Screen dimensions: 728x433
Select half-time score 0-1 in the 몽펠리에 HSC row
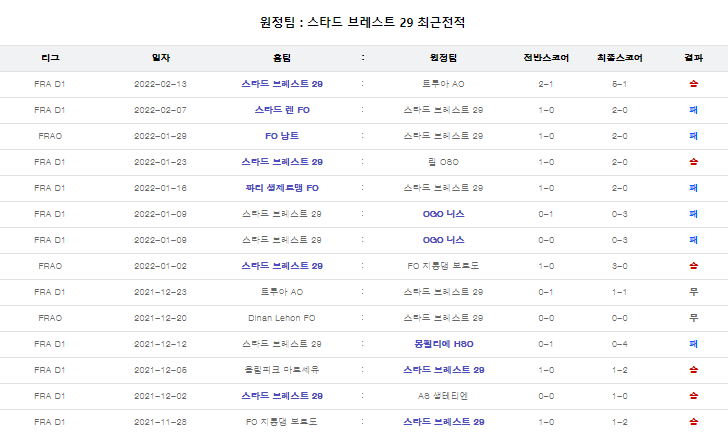click(546, 344)
